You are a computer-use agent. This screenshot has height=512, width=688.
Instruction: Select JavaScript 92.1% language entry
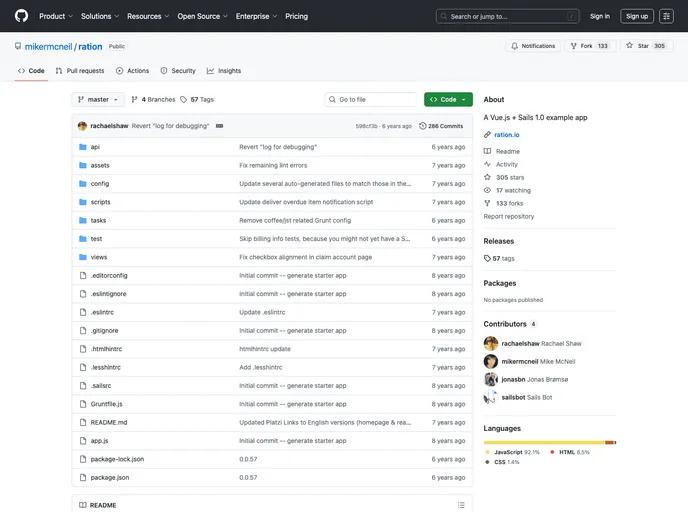[512, 452]
